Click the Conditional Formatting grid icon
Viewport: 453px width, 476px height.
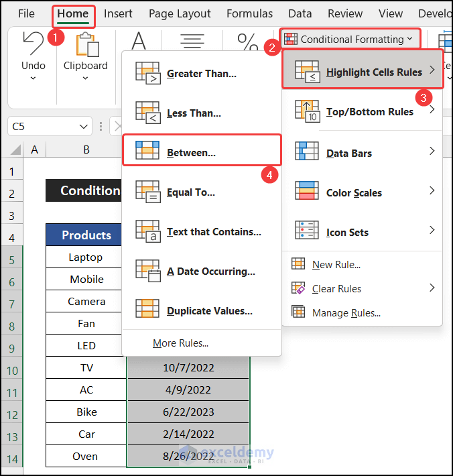[x=291, y=39]
